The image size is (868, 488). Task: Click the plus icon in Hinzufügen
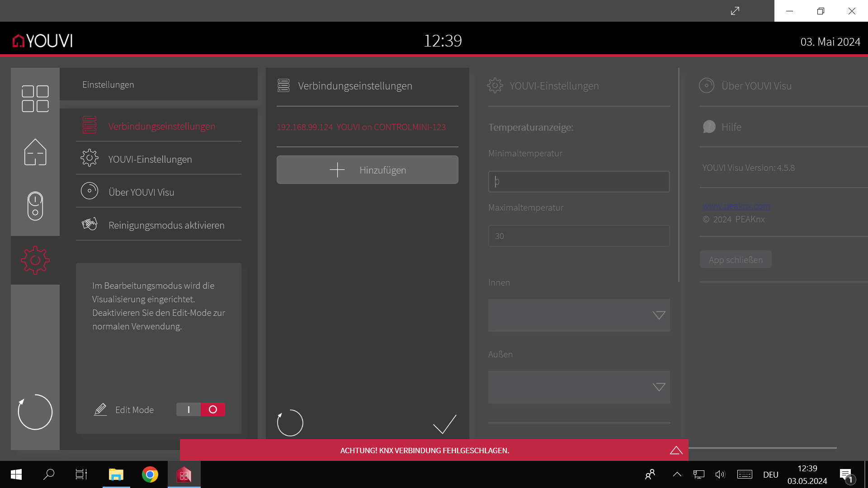[337, 170]
